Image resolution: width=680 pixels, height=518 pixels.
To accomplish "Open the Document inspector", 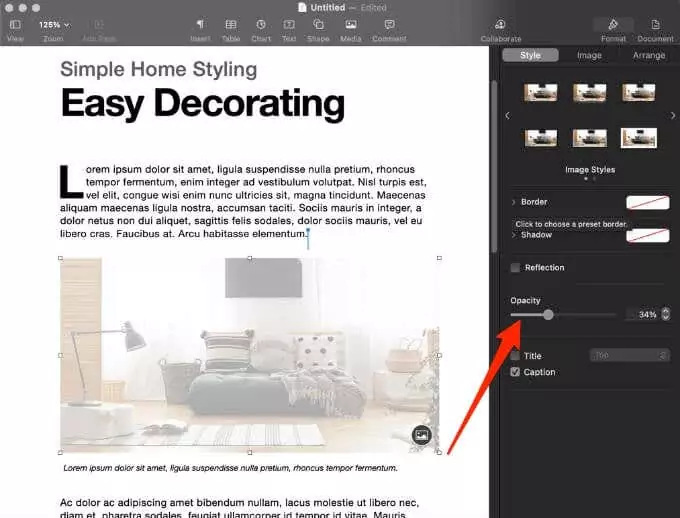I will coord(655,24).
